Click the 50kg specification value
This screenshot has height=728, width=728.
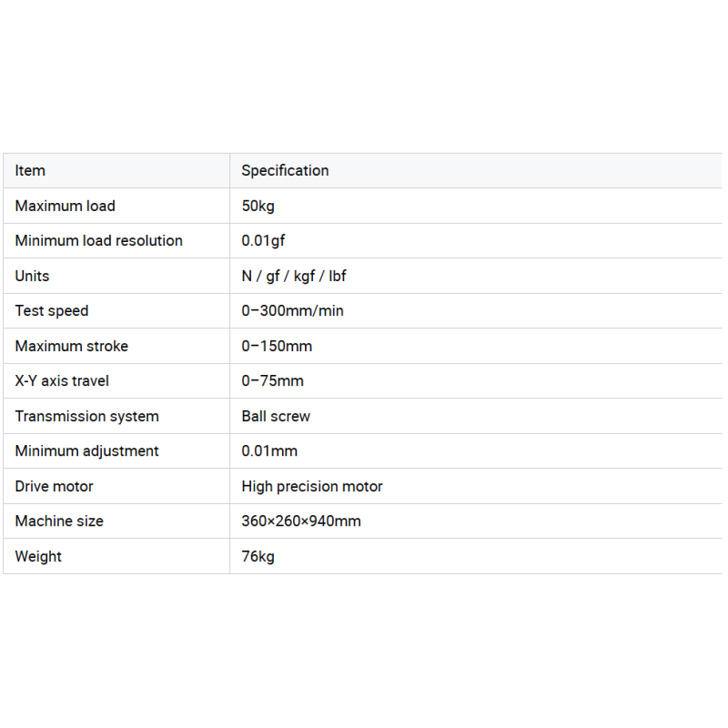pos(258,207)
